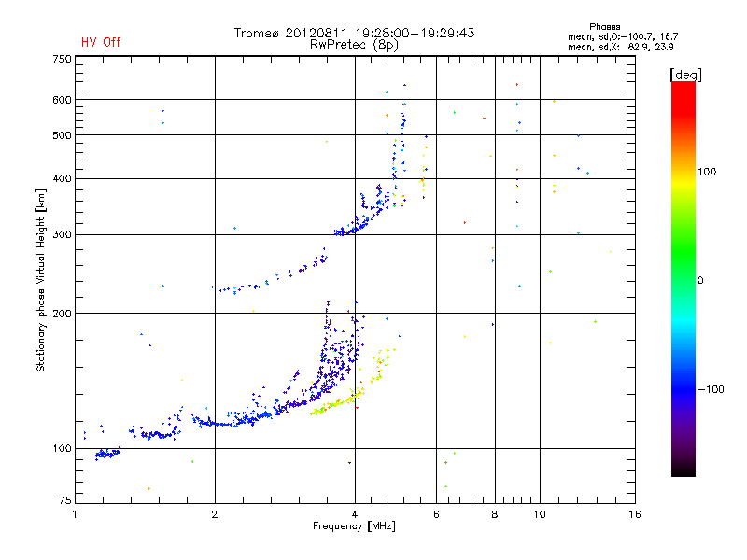
Task: Click the x-axis tick label '8'
Action: tap(495, 514)
